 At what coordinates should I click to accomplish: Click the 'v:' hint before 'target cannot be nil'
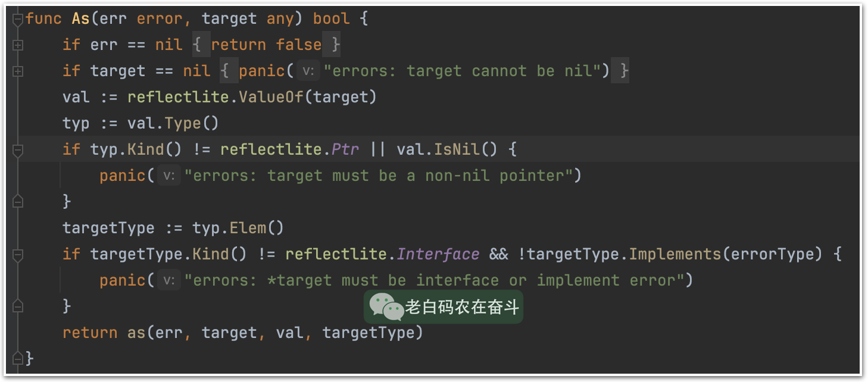click(x=308, y=71)
